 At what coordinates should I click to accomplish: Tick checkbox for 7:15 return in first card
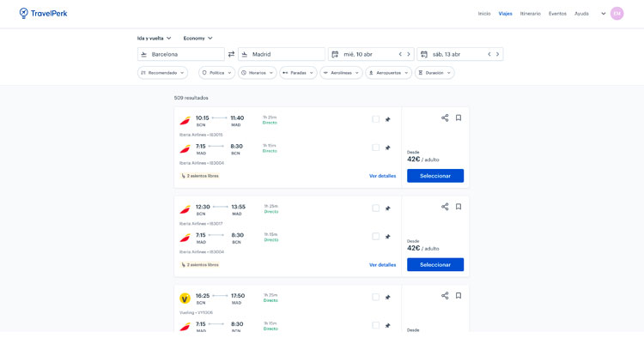pos(375,148)
